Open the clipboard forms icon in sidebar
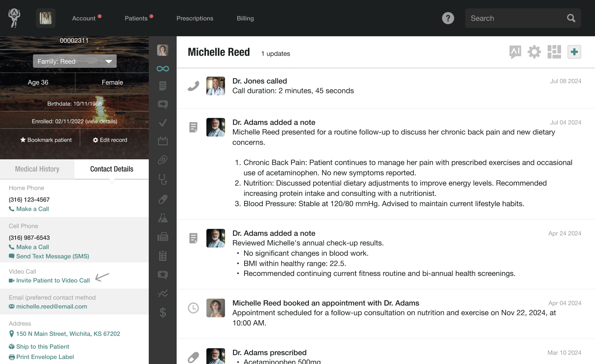The height and width of the screenshot is (364, 595). click(x=163, y=256)
